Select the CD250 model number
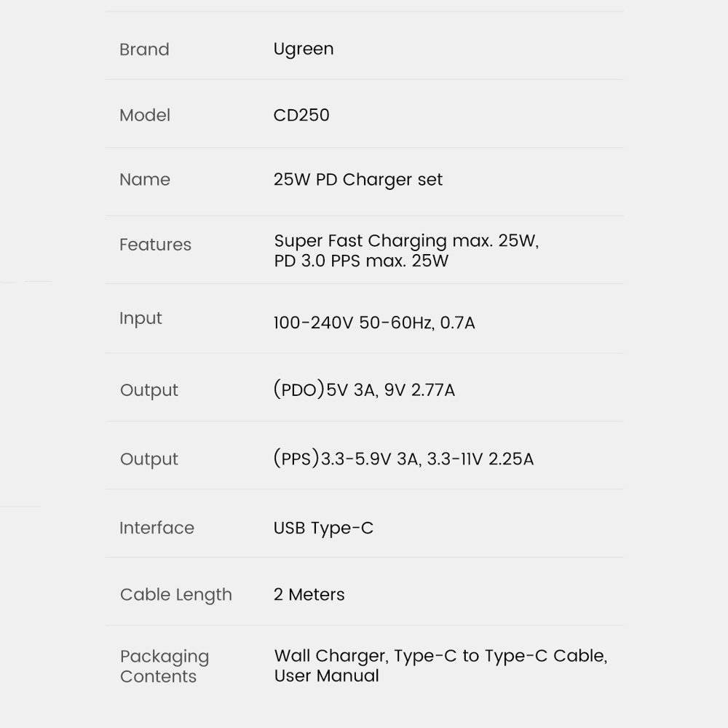 301,115
